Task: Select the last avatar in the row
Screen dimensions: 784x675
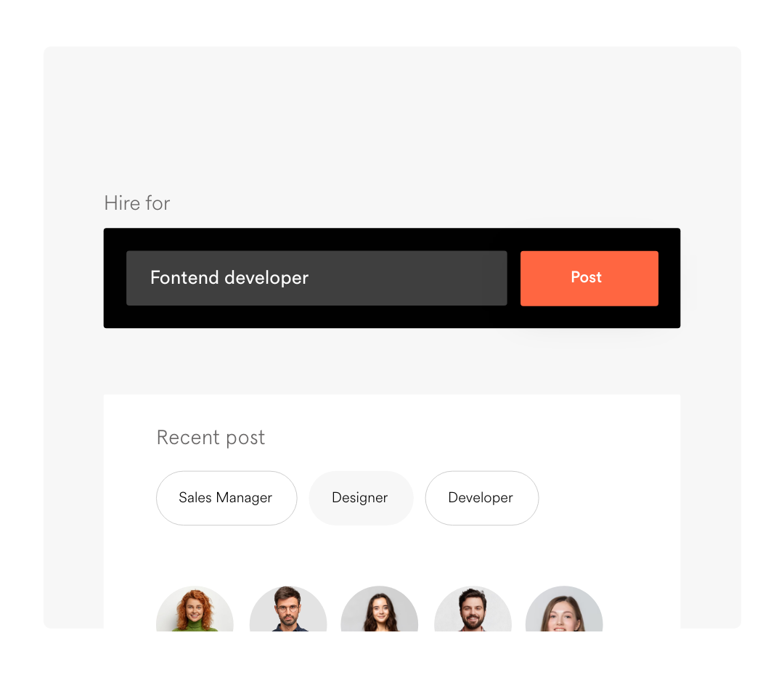Action: click(564, 609)
